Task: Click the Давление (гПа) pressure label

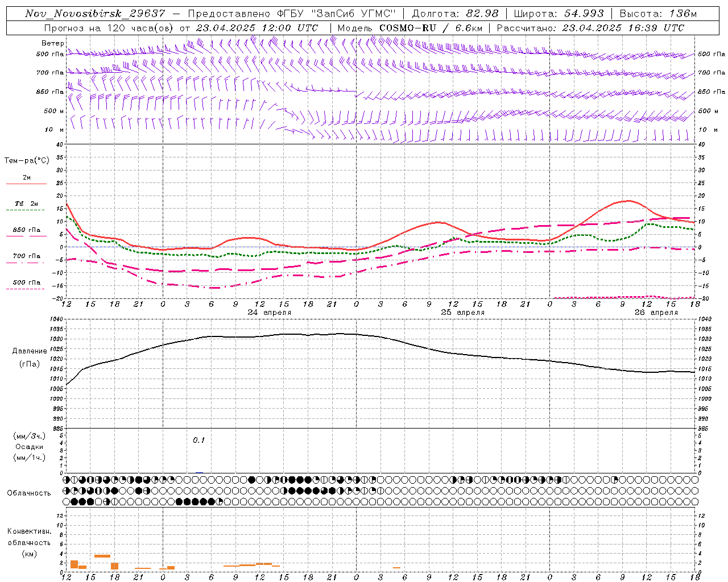Action: point(30,357)
